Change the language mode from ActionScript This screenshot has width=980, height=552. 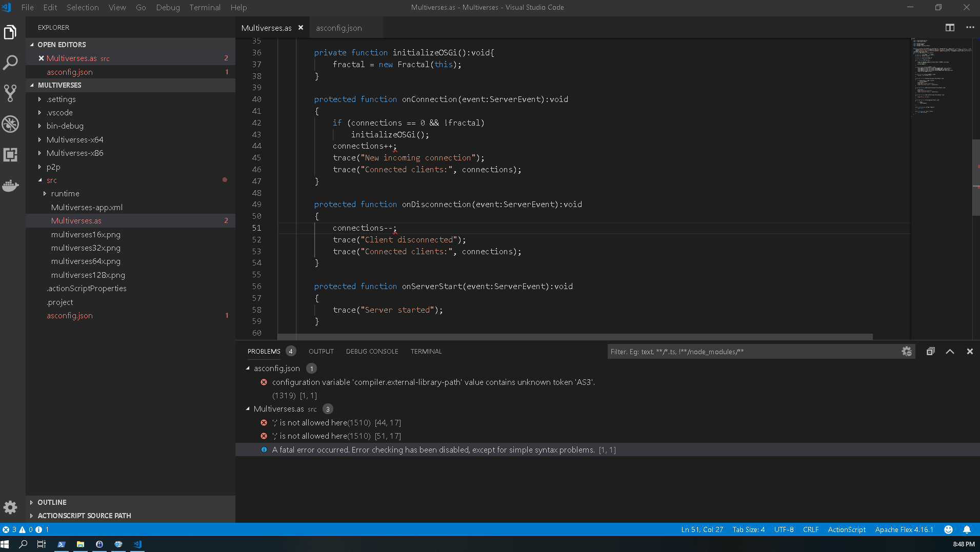point(846,529)
